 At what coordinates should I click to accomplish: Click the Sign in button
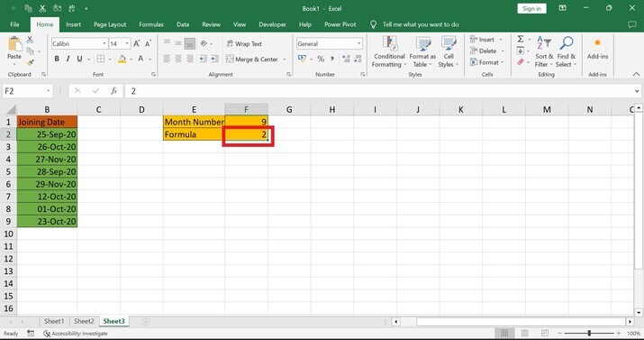pyautogui.click(x=532, y=9)
